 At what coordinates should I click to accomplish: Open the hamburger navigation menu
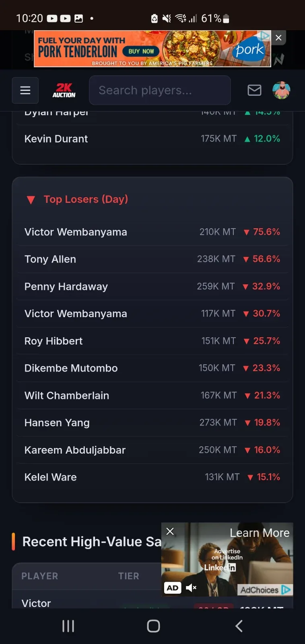pyautogui.click(x=25, y=90)
